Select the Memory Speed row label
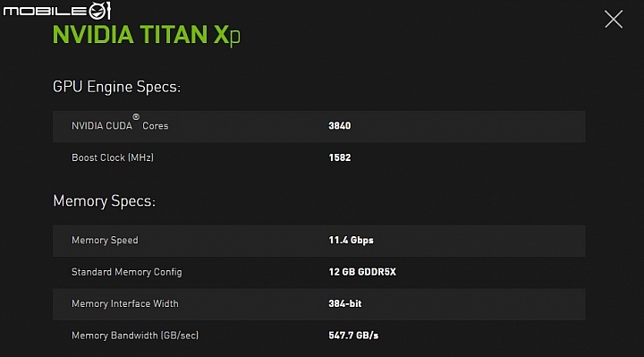 (105, 241)
